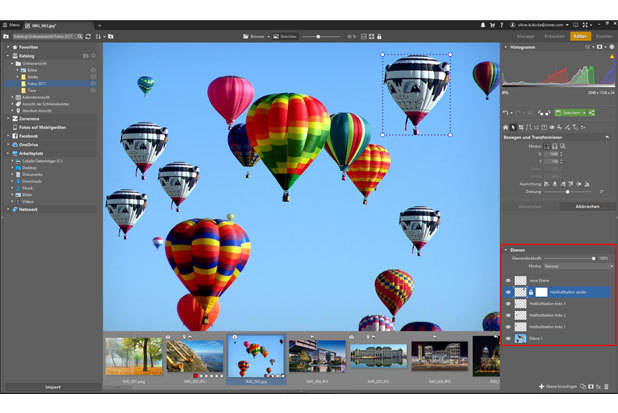This screenshot has width=618, height=413.
Task: Toggle visibility of the top layer (neue Ebene)
Action: tap(508, 281)
